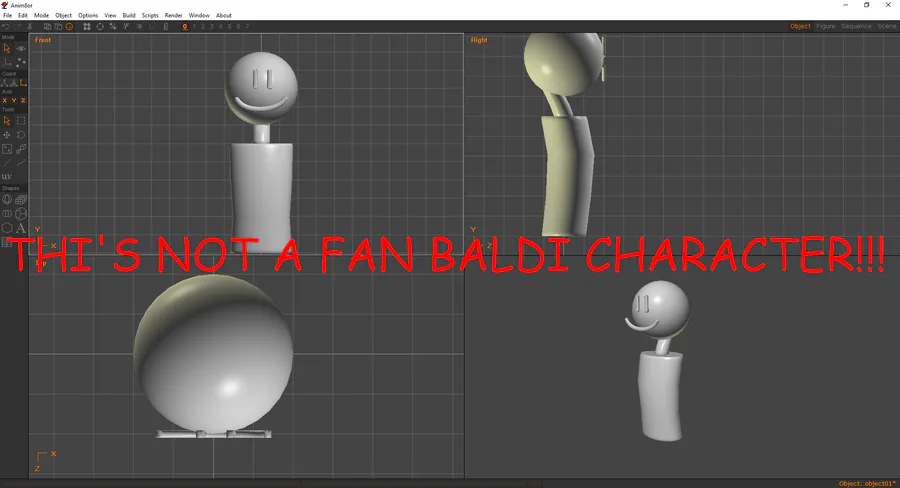Pick the dashed-box Drag Select tool
The height and width of the screenshot is (488, 900).
[21, 121]
